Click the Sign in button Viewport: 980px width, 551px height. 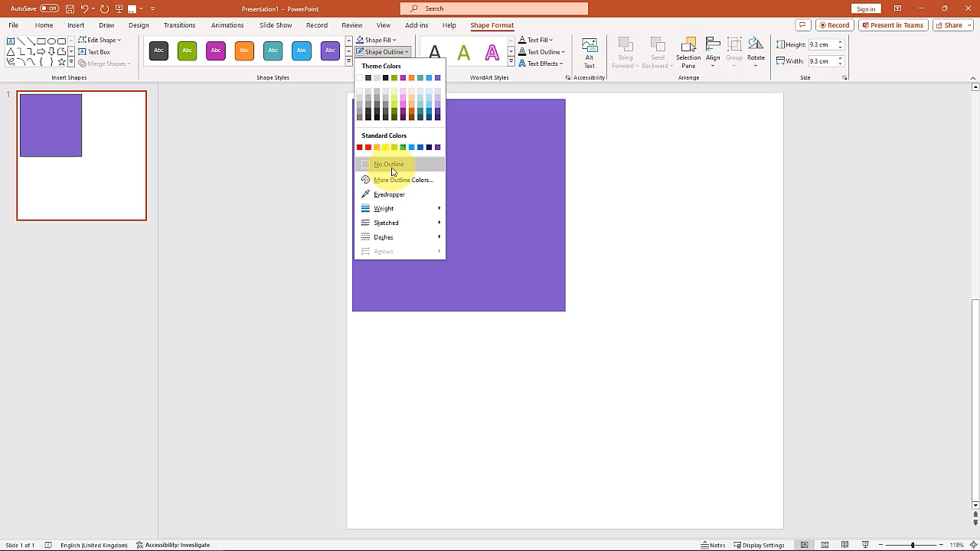tap(866, 8)
